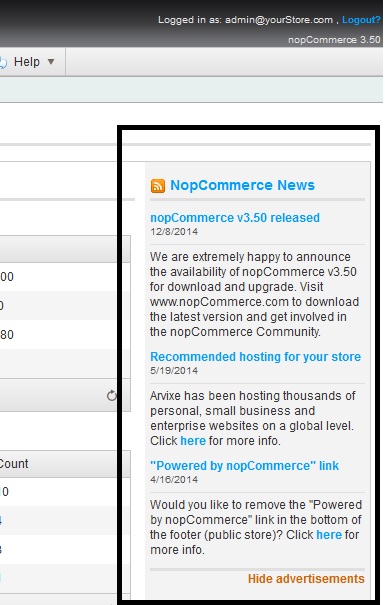Click 'here' link about removing footer link

pos(329,535)
